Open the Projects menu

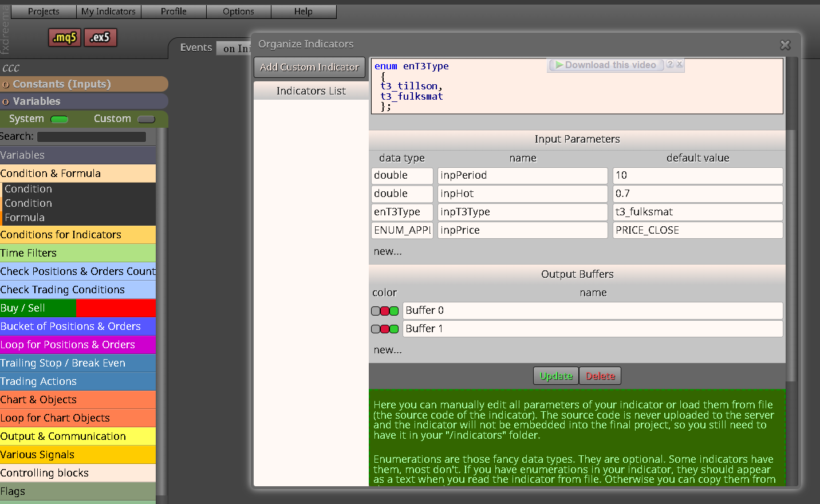coord(44,11)
